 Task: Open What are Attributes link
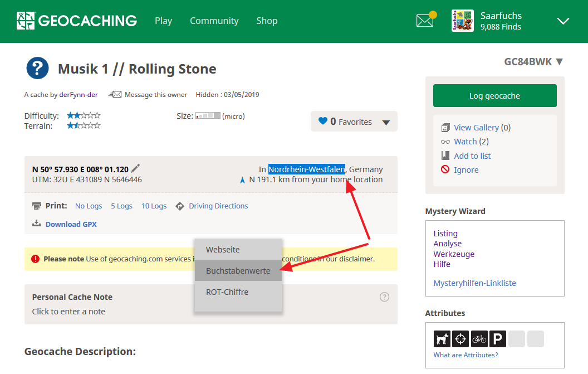tap(465, 355)
